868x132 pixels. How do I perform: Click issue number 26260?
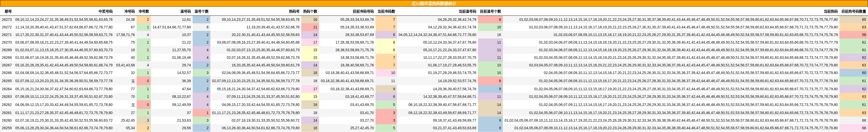[x=7, y=120]
